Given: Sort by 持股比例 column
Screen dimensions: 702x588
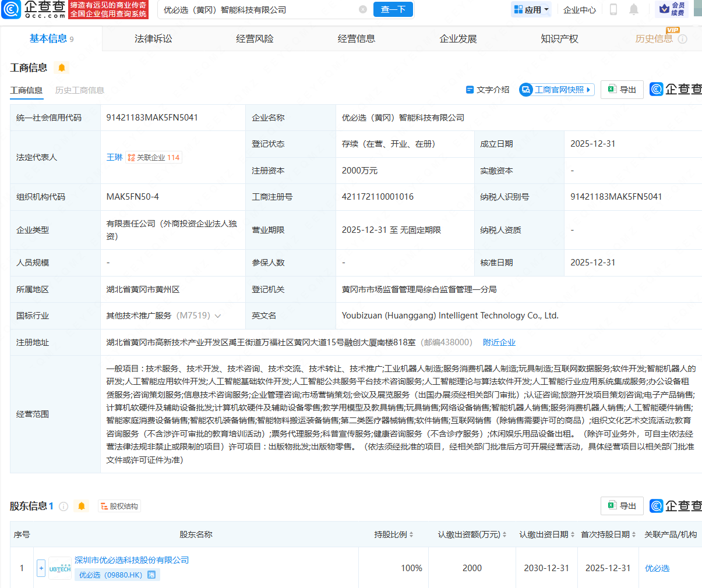Looking at the screenshot, I should (x=393, y=534).
